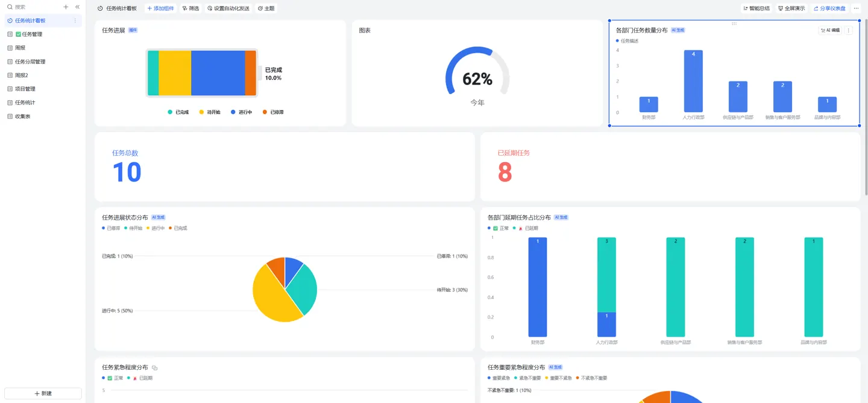Toggle 已完成 legend in 任务进展 chart

pos(178,112)
